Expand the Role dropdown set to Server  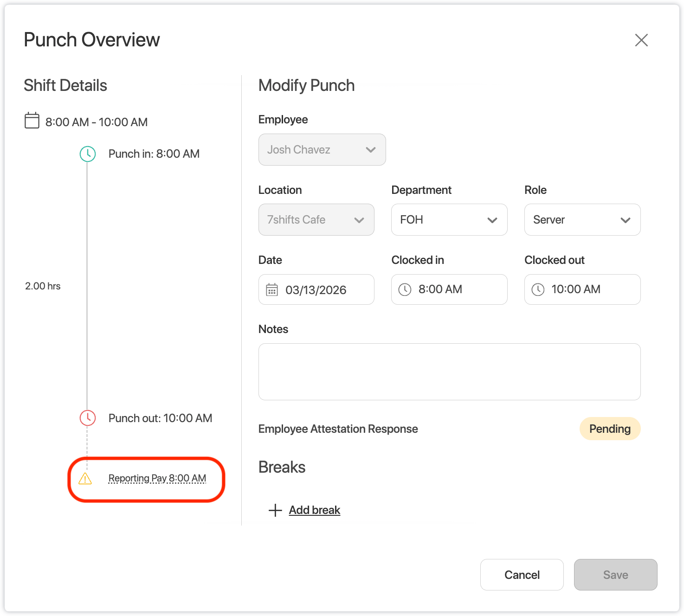pyautogui.click(x=582, y=220)
